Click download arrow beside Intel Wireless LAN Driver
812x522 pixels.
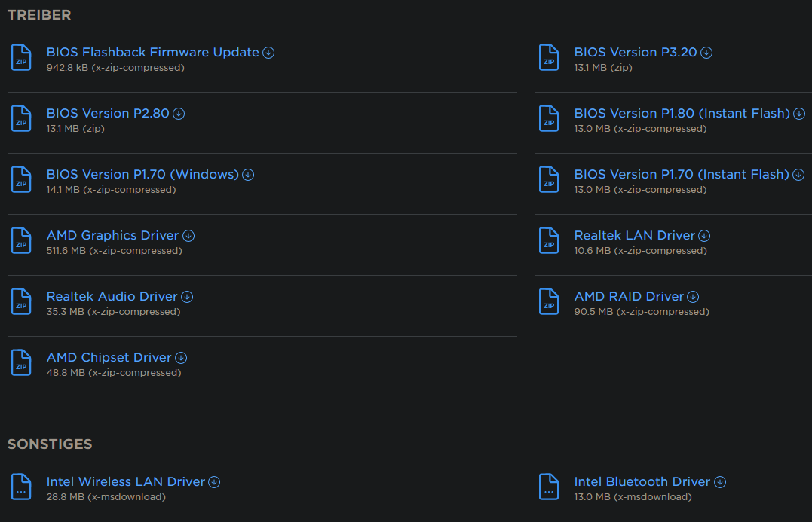[x=214, y=482]
